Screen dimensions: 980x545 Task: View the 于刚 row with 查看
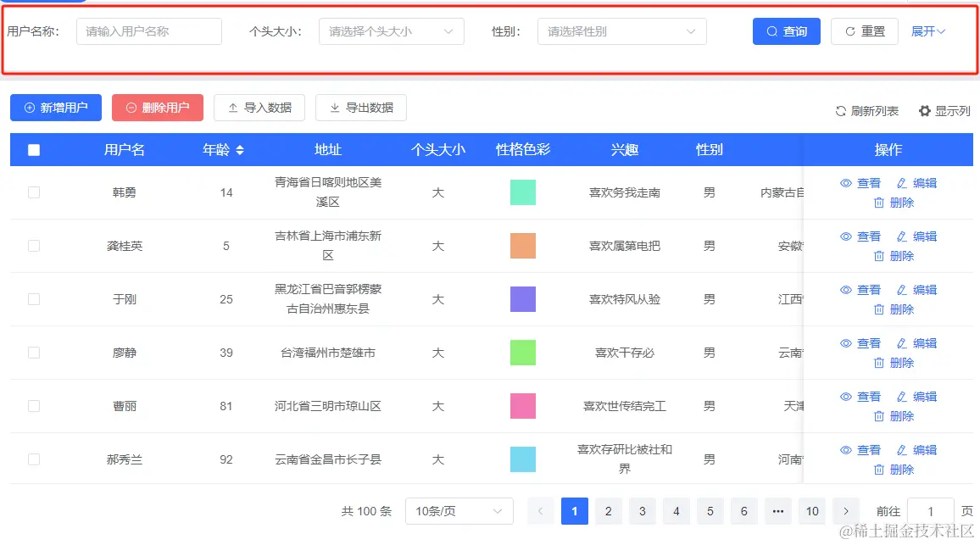[860, 290]
